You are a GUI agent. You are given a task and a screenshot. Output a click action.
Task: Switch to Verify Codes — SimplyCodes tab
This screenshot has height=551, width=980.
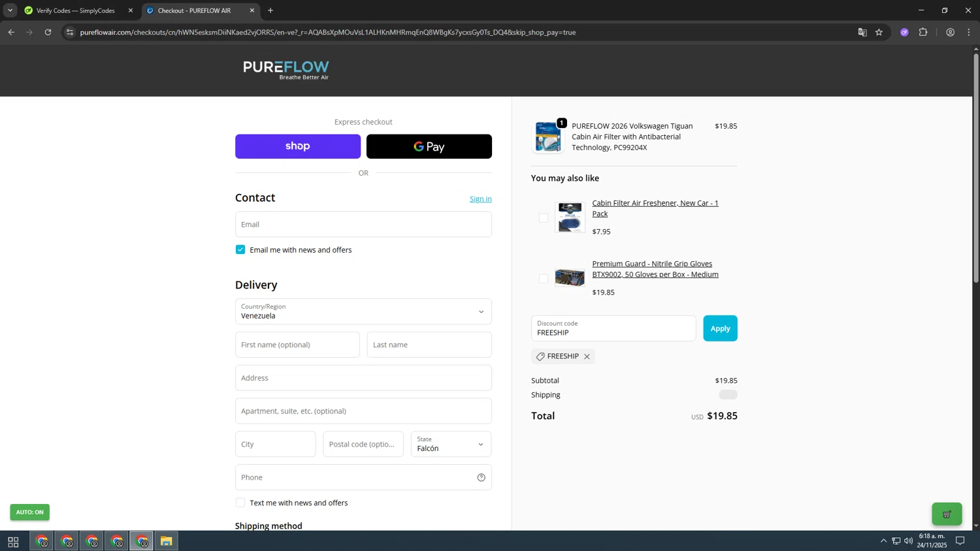(75, 10)
